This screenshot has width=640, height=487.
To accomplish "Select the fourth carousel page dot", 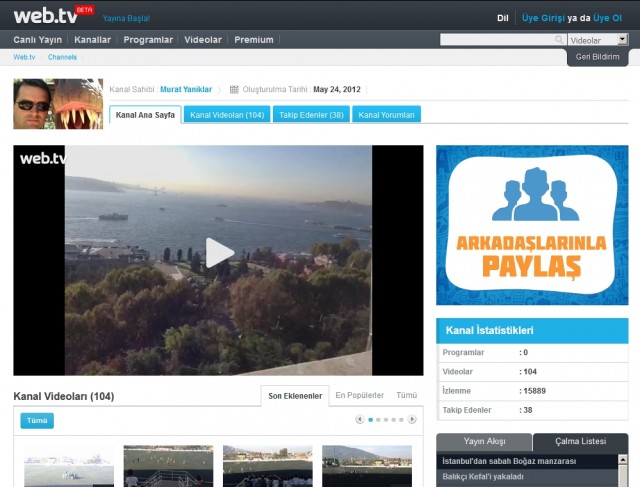I will coord(394,420).
